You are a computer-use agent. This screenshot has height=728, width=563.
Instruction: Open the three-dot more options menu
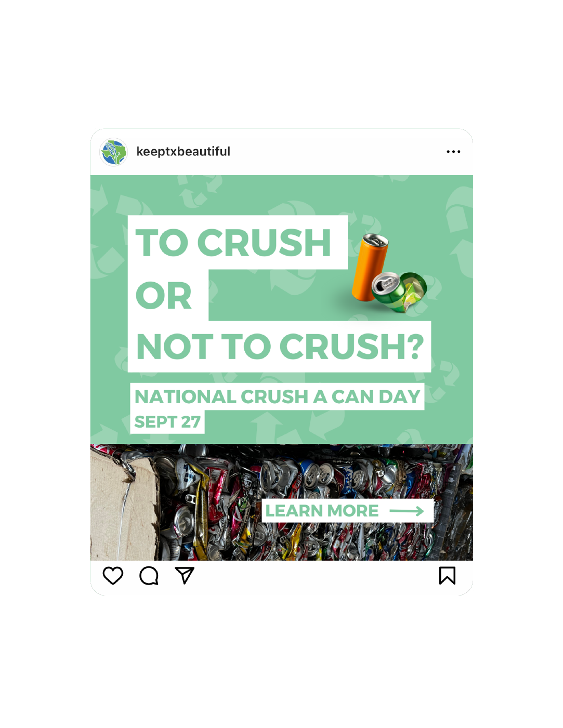453,152
